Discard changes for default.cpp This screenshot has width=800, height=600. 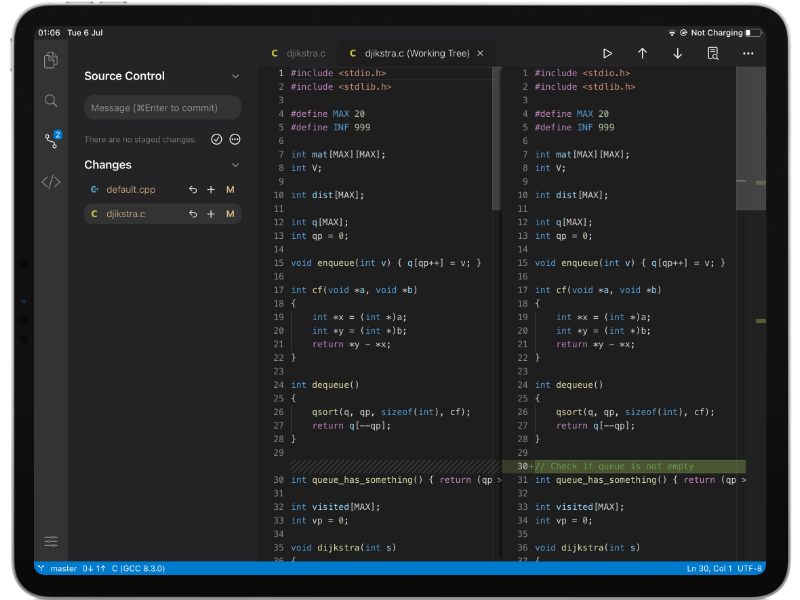(x=193, y=190)
